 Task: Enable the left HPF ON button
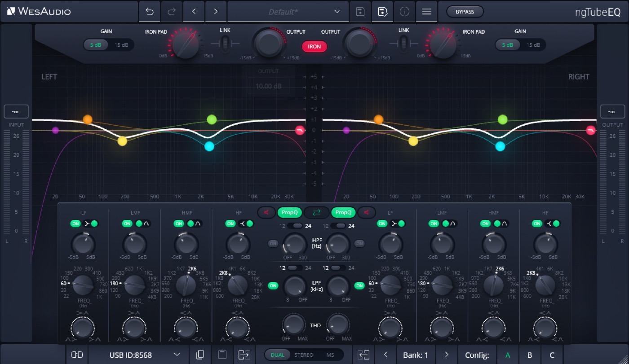coord(273,244)
